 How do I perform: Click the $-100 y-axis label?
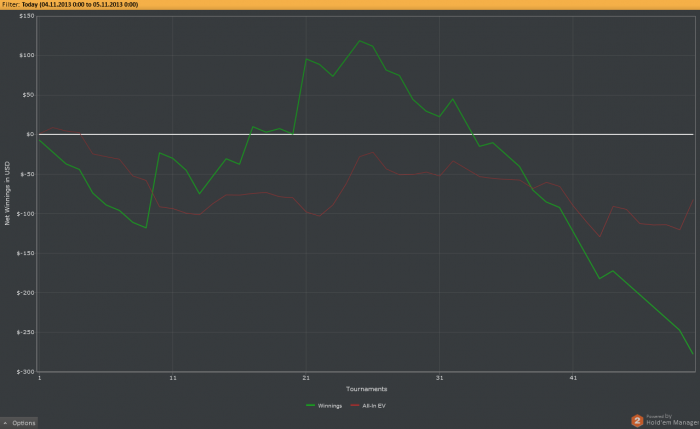coord(25,214)
